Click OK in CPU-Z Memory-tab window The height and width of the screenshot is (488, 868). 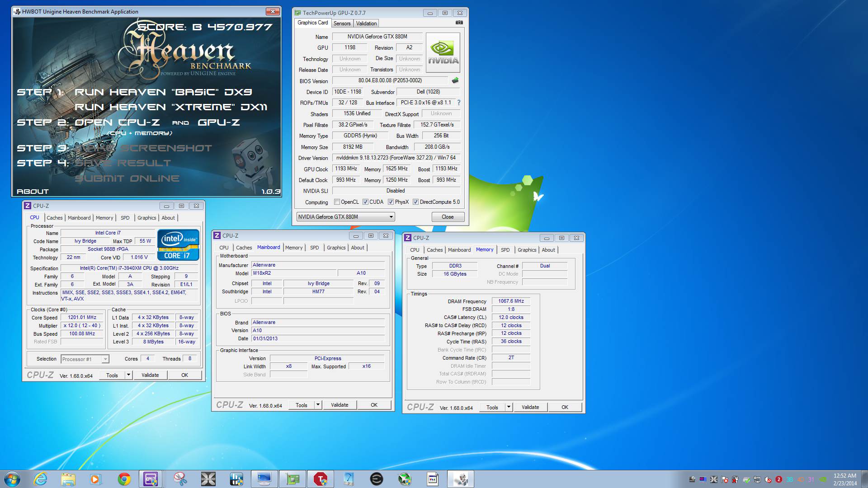565,407
